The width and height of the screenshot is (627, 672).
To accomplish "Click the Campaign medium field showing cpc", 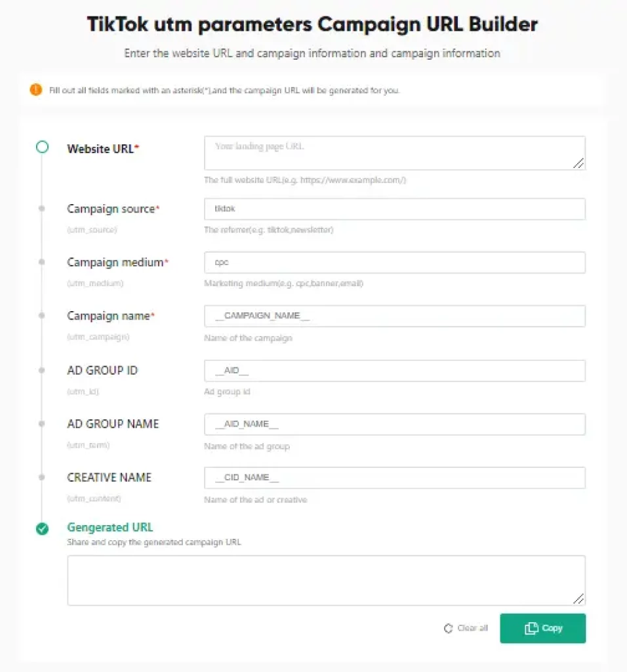I will (x=394, y=262).
